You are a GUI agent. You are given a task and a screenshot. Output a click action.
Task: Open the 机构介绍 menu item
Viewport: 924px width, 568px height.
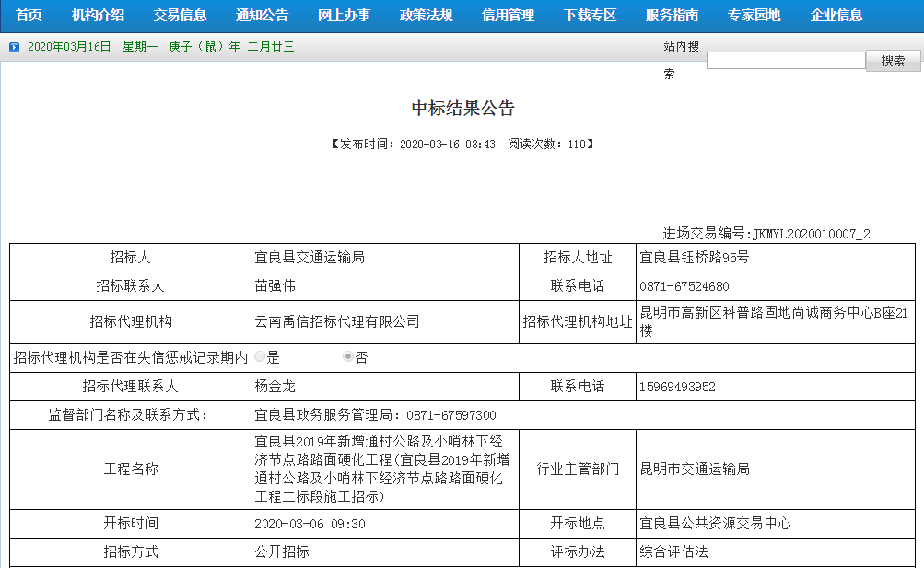coord(98,16)
